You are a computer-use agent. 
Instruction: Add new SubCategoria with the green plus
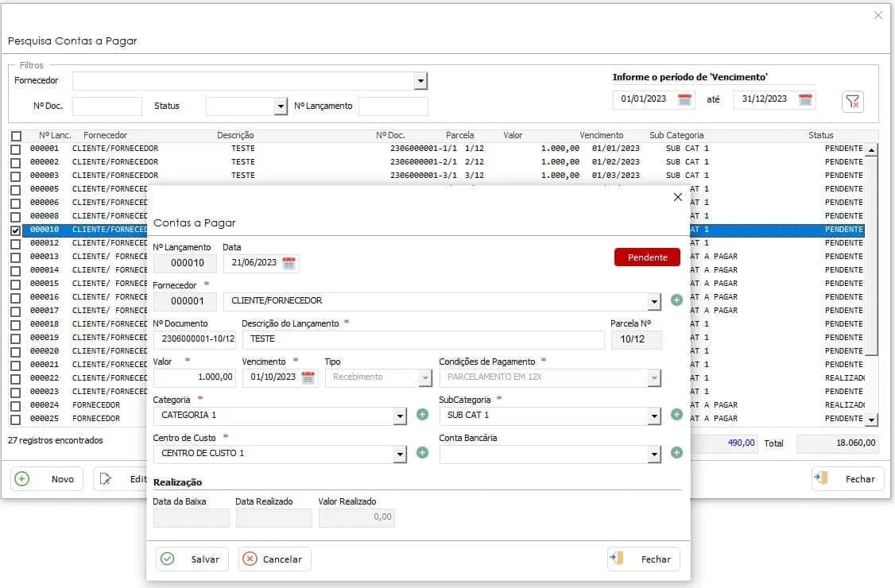coord(676,415)
